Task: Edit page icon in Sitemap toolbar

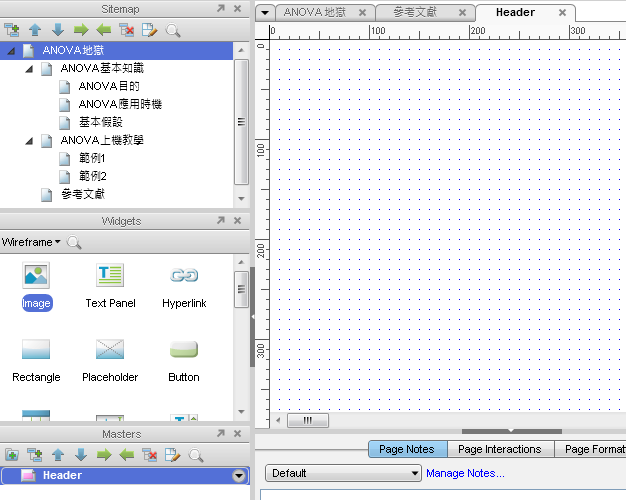Action: coord(150,30)
